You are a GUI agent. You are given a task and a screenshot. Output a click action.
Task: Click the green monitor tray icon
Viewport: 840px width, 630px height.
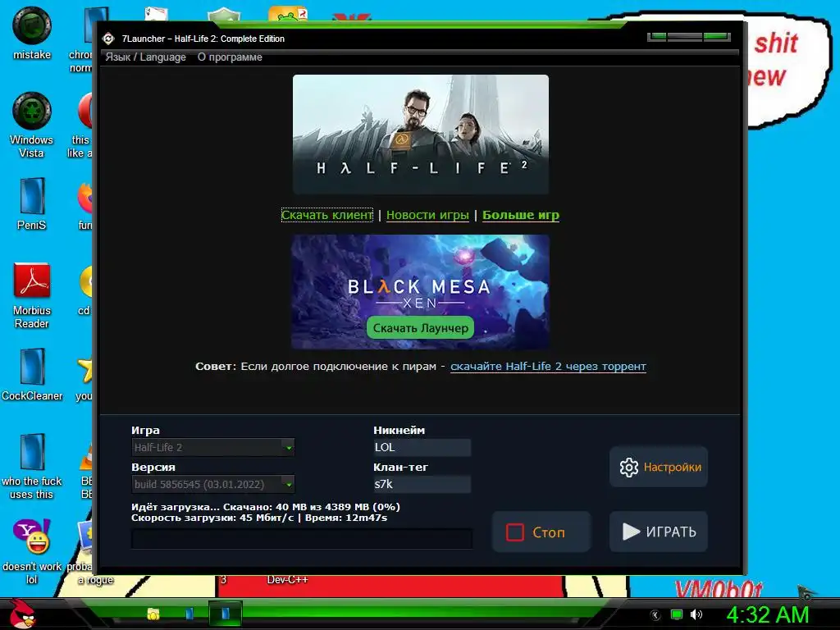tap(677, 614)
